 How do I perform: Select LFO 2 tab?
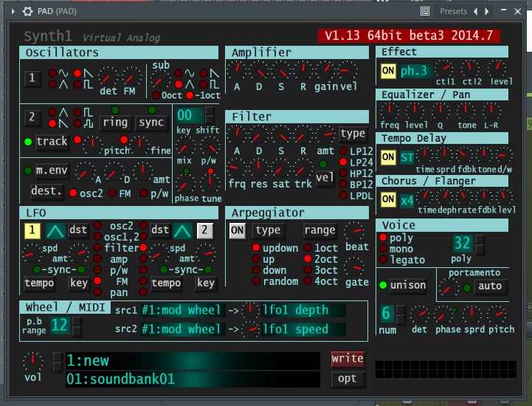[x=205, y=231]
